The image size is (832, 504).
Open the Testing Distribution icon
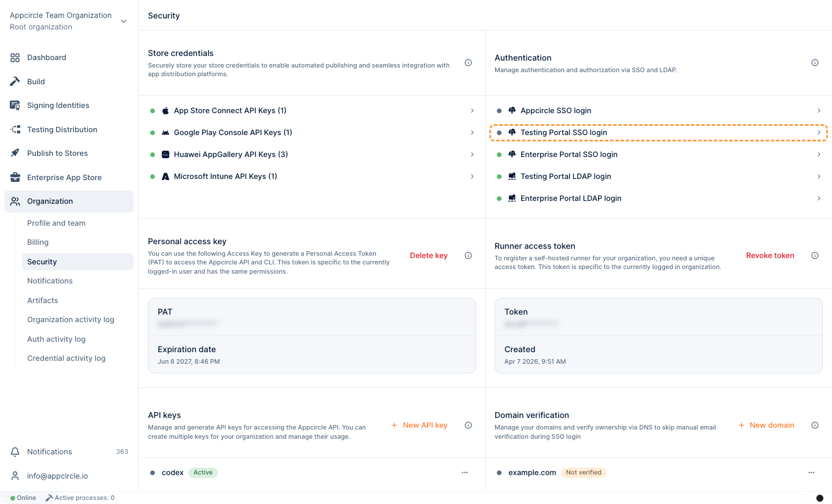[x=15, y=129]
